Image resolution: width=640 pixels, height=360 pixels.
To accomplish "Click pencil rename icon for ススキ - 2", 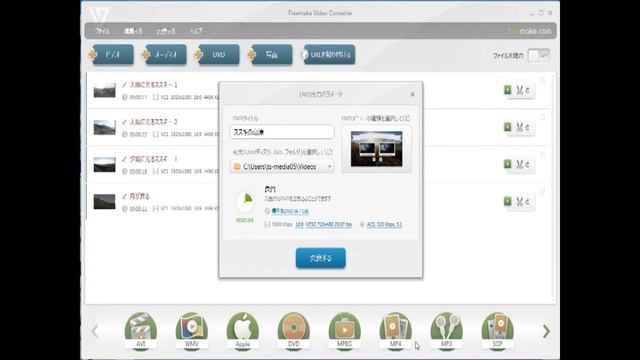I will pos(124,122).
